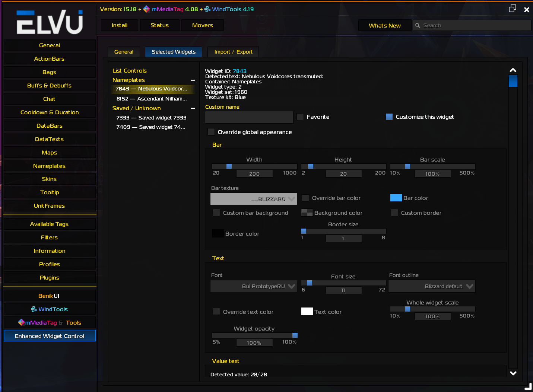Open the Nameplates settings section
This screenshot has height=392, width=533.
coord(50,166)
